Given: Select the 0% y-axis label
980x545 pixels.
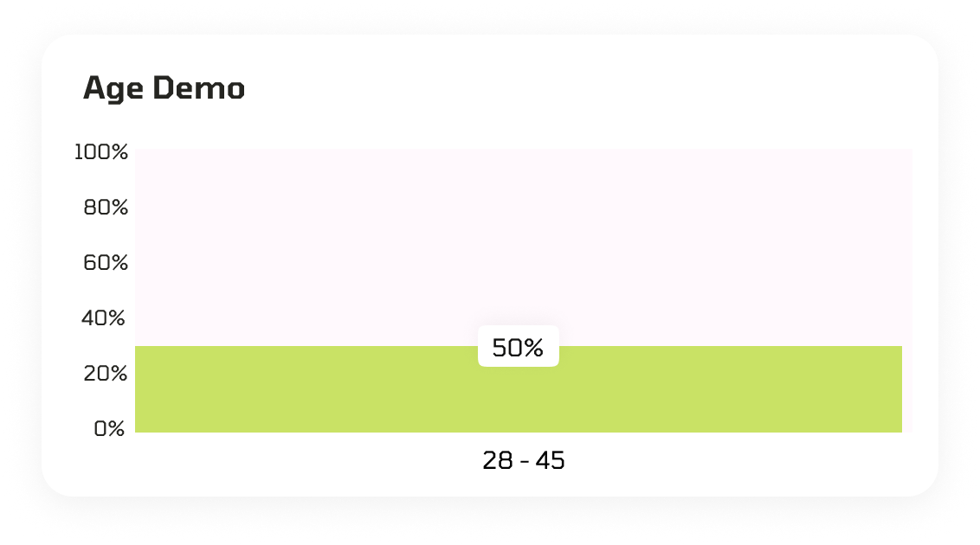Looking at the screenshot, I should 109,428.
